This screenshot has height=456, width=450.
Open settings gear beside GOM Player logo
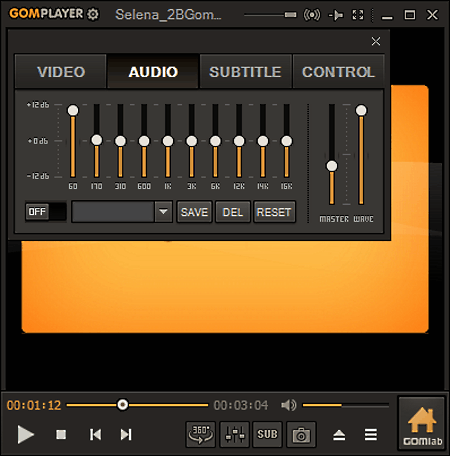(x=93, y=14)
